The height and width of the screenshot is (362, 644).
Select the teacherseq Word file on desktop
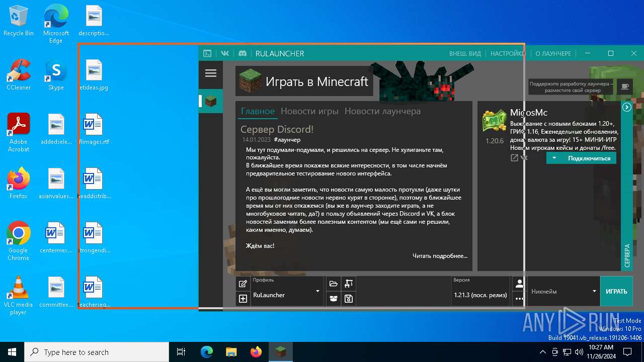[x=94, y=293]
